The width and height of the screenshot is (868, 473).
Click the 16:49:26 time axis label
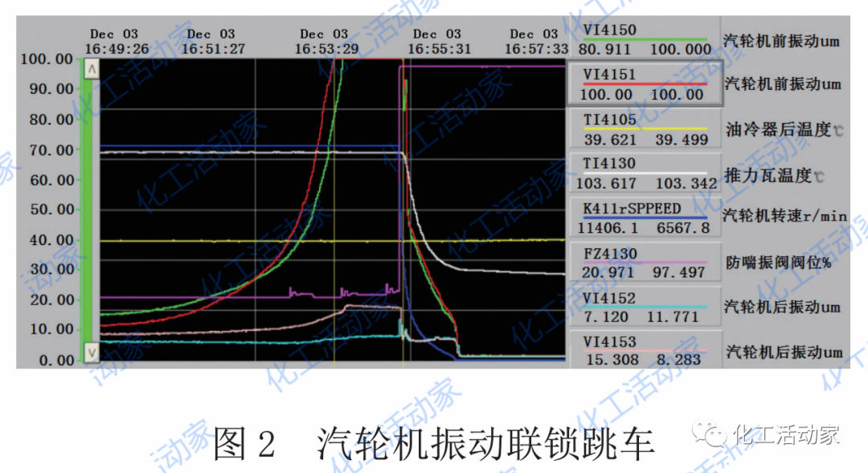point(117,49)
